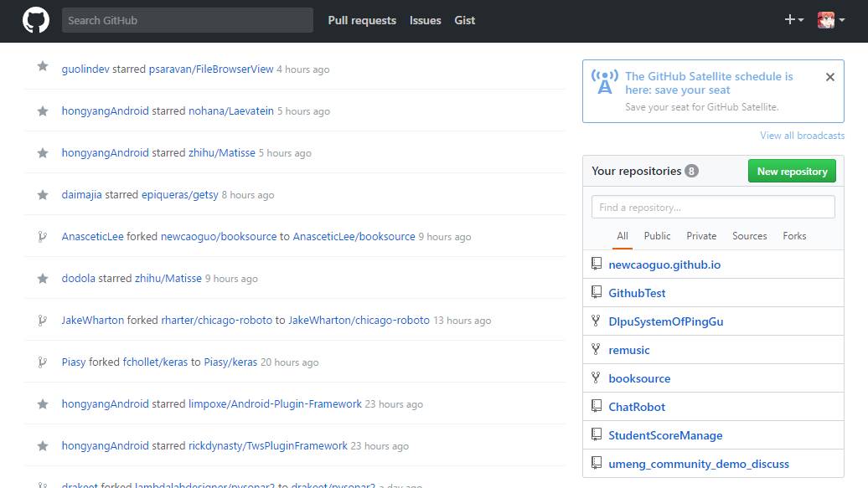Open the GitHub Satellite schedule announcement link
This screenshot has width=868, height=488.
(x=709, y=83)
